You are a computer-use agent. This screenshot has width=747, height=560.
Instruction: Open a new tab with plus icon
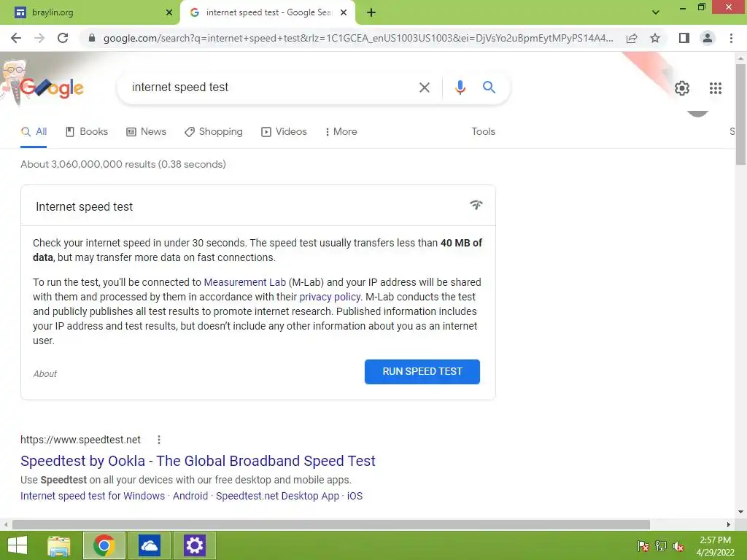click(x=371, y=12)
